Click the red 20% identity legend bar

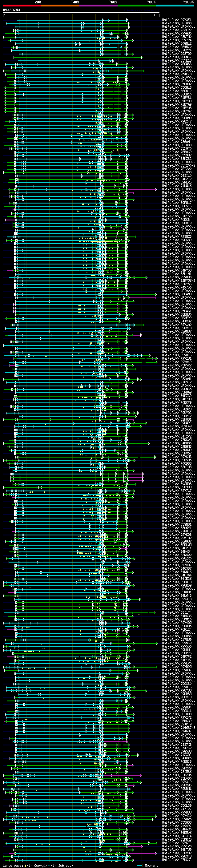point(22,6)
